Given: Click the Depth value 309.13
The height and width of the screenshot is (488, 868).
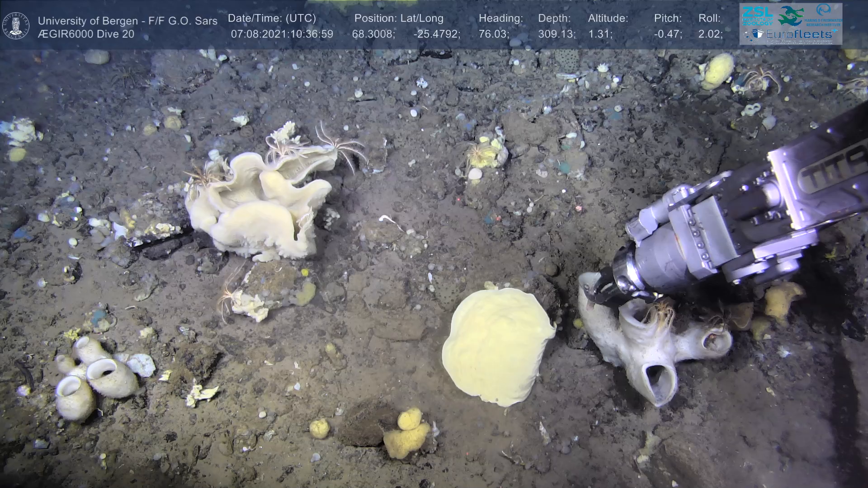Looking at the screenshot, I should pos(557,34).
